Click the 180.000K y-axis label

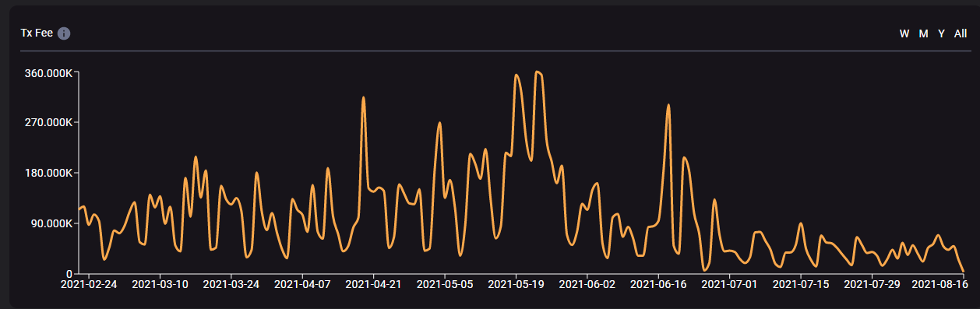[x=48, y=173]
